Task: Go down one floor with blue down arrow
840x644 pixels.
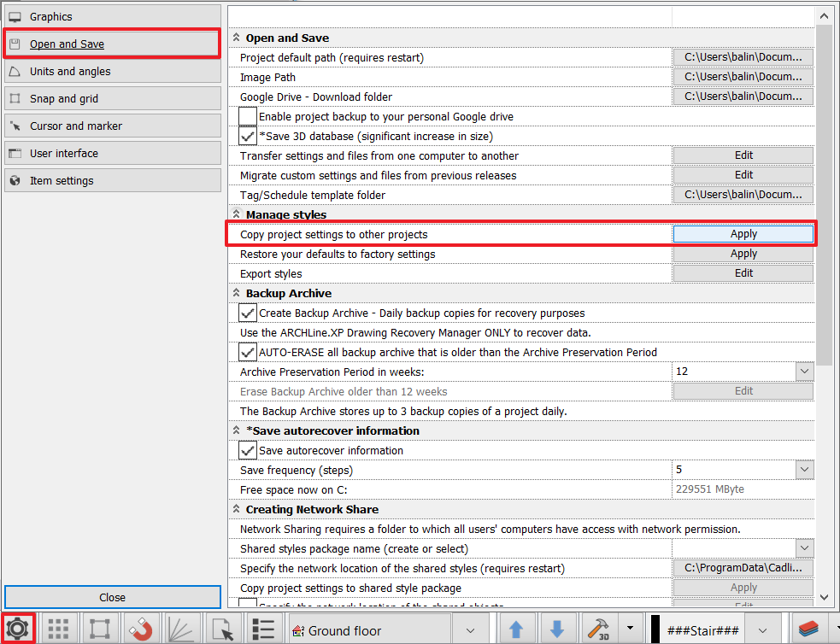Action: click(x=557, y=629)
